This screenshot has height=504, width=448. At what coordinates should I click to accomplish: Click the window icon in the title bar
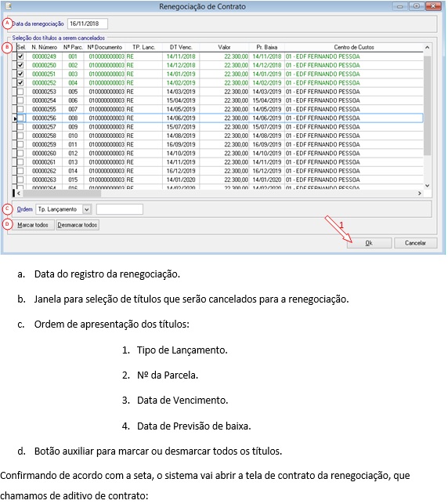pyautogui.click(x=8, y=5)
